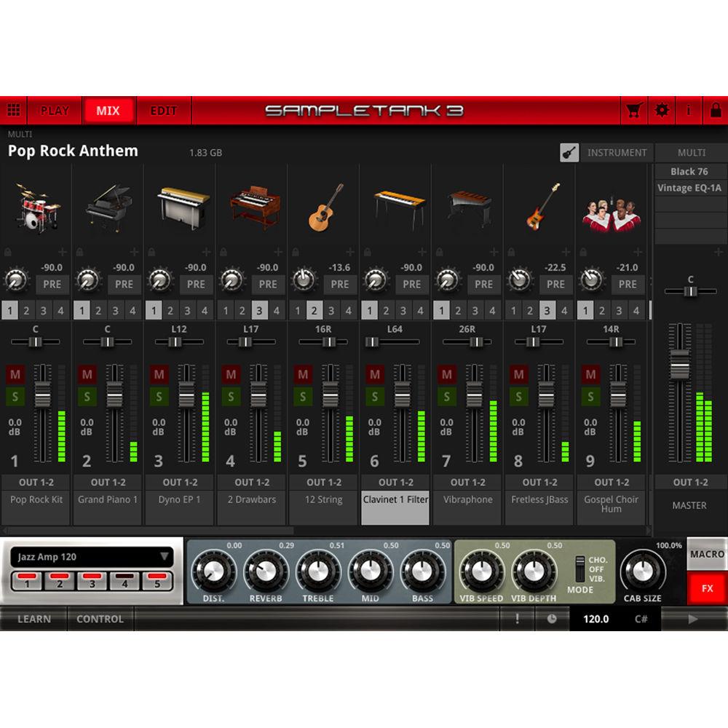Viewport: 728px width, 728px height.
Task: Open the shopping cart store icon
Action: tap(633, 110)
